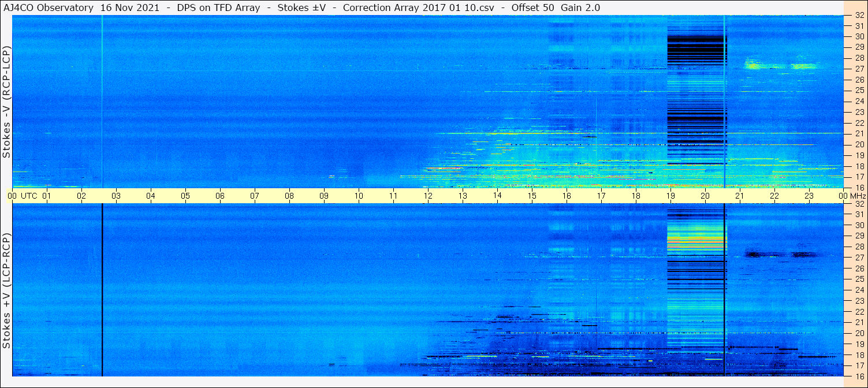Viewport: 868px width, 388px height.
Task: Select the 06 UTC hour marker
Action: 220,196
